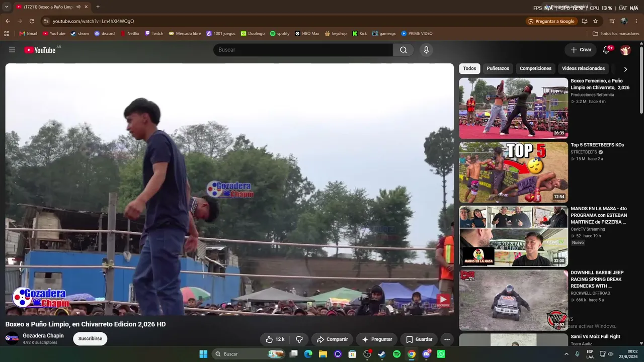View site information for youtube.com
This screenshot has height=362, width=644.
[x=46, y=21]
